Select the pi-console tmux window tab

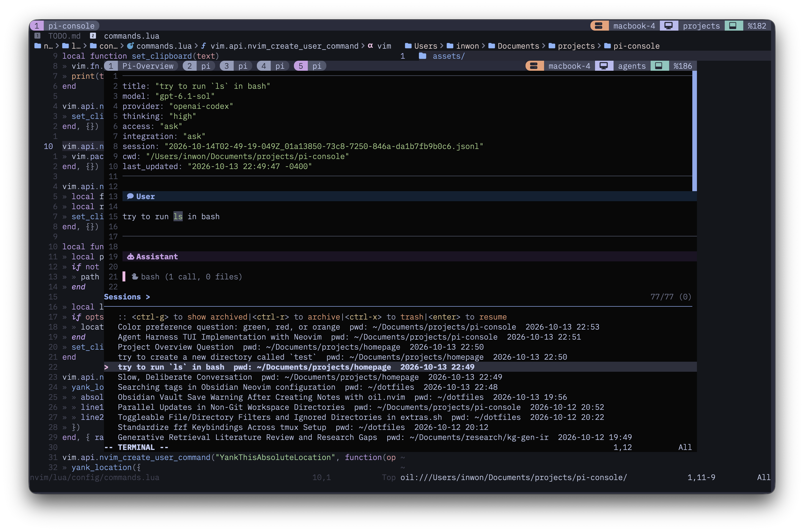click(x=65, y=26)
